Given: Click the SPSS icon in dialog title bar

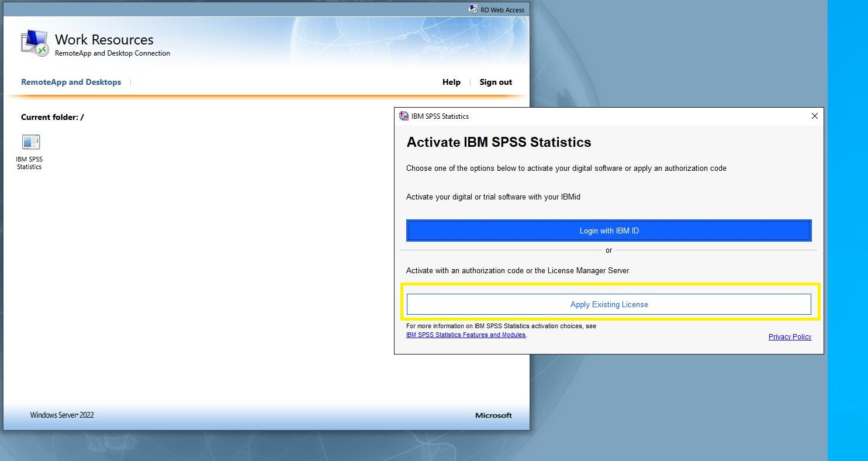Looking at the screenshot, I should pos(404,116).
